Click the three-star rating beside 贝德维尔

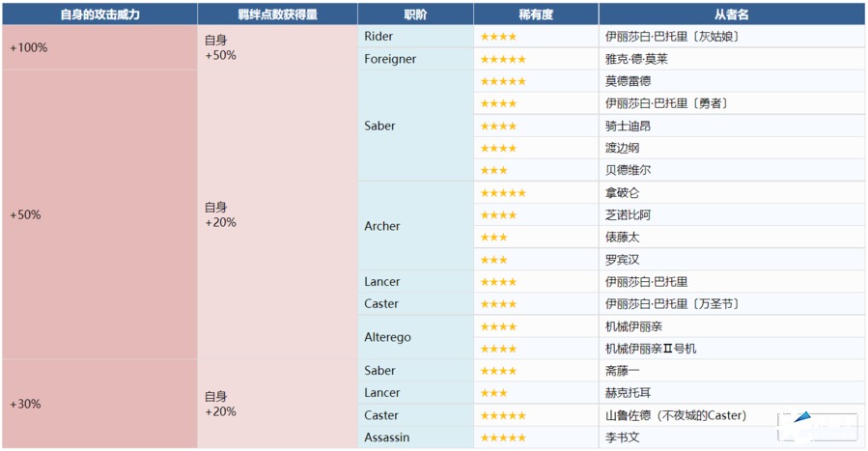[493, 170]
